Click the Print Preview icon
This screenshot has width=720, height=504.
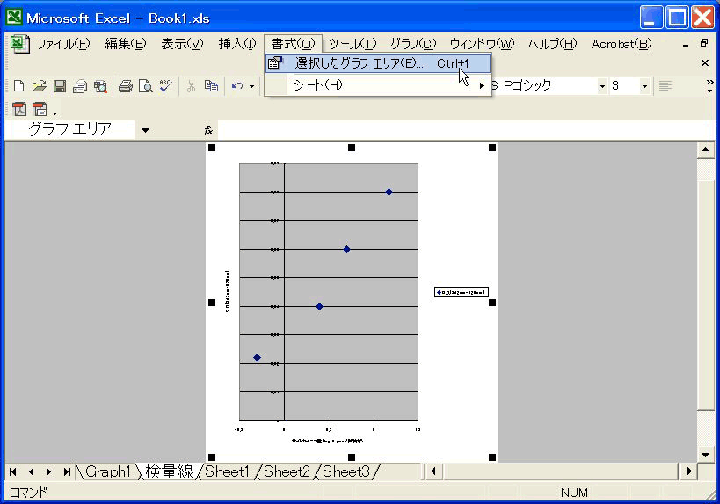pyautogui.click(x=145, y=86)
